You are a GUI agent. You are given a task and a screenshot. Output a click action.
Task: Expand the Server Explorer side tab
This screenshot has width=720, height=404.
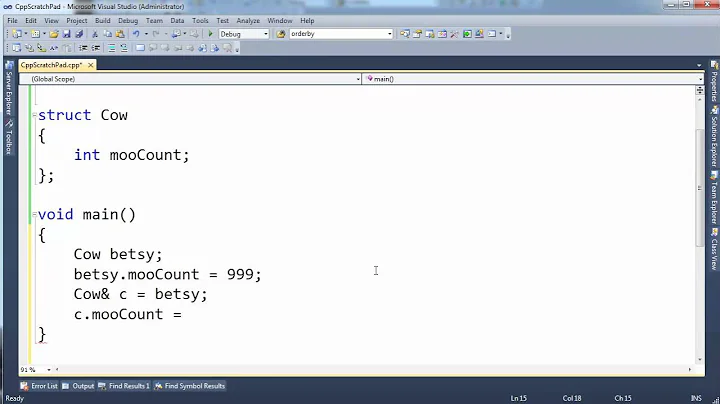(8, 89)
